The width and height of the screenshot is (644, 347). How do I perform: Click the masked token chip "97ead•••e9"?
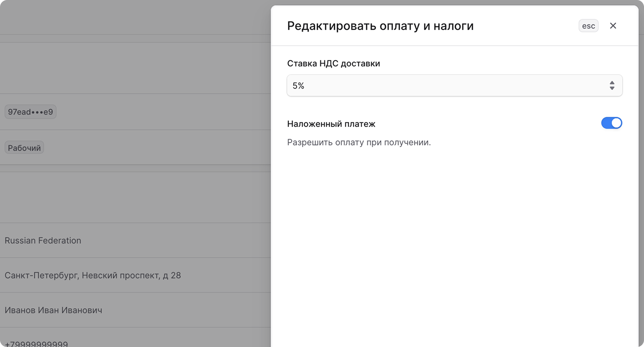(x=30, y=112)
